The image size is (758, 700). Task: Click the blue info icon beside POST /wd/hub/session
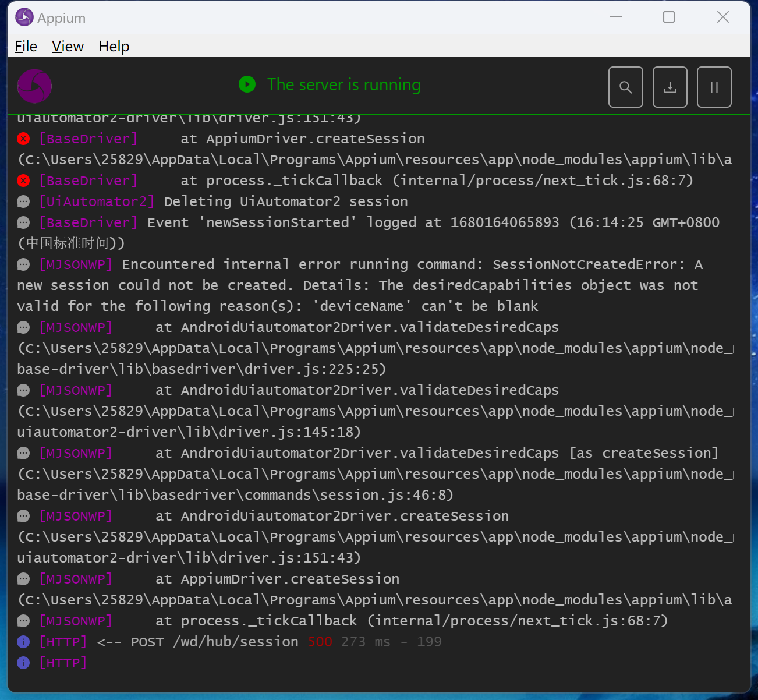(x=23, y=642)
